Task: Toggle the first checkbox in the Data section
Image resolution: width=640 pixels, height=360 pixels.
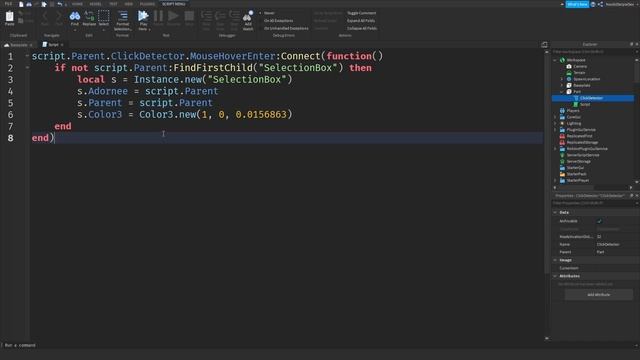Action: [599, 221]
